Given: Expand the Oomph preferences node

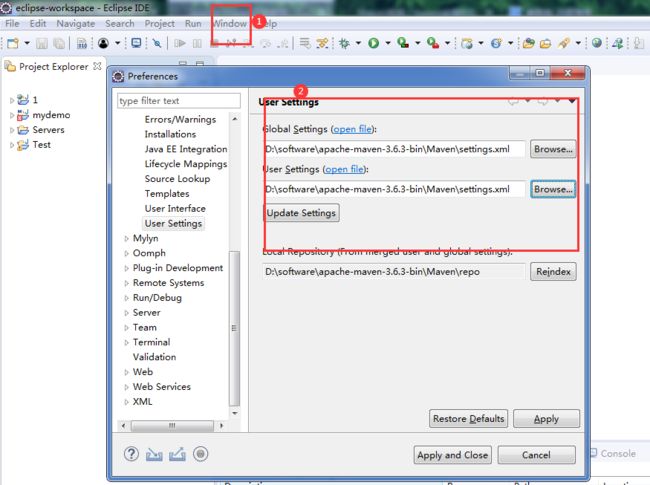Looking at the screenshot, I should [x=126, y=253].
